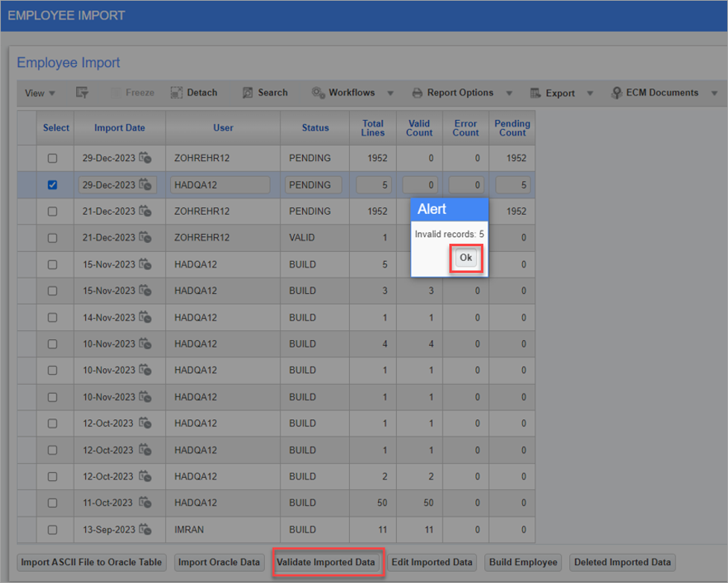Viewport: 728px width, 583px height.
Task: Uncheck the selected HADQA12 29-Dec-2023 row
Action: [52, 185]
